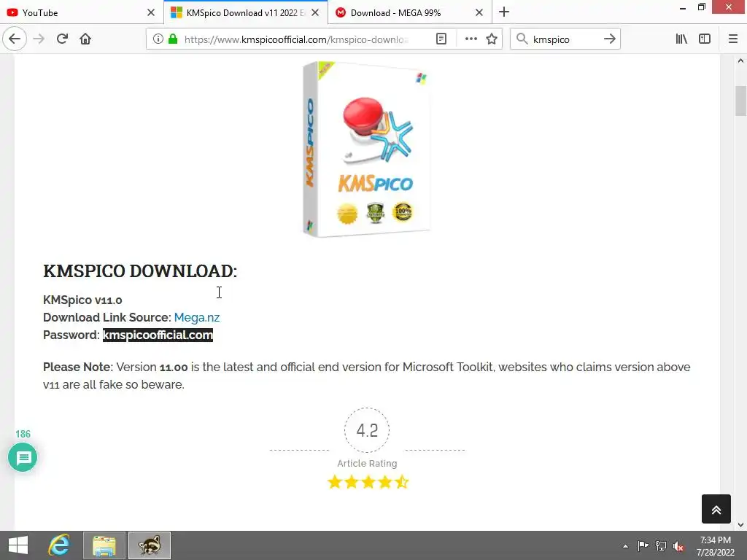This screenshot has height=560, width=747.
Task: Open the browser home page
Action: tap(85, 39)
